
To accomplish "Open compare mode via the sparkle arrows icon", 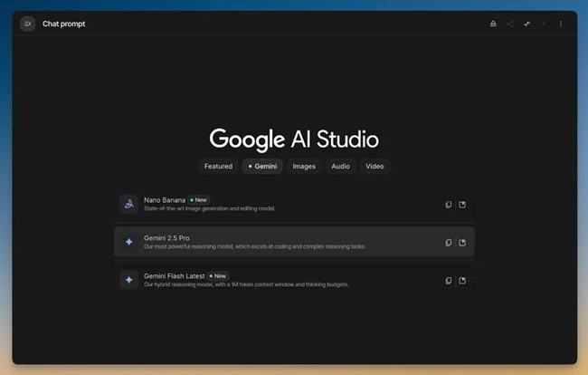I will [x=526, y=24].
